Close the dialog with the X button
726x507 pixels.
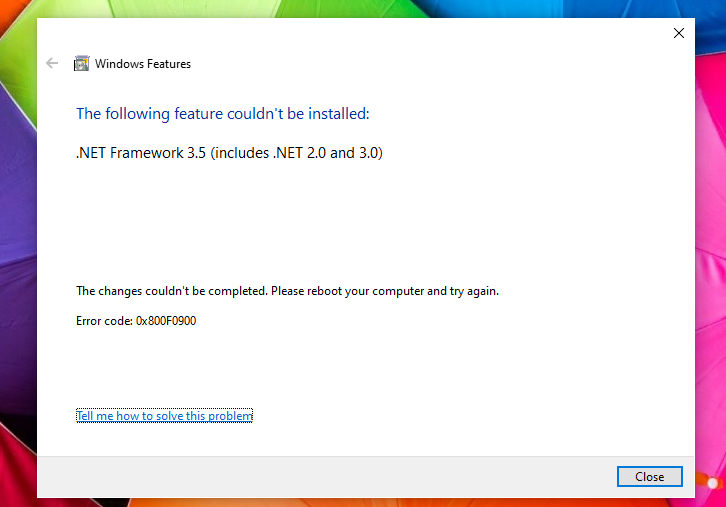tap(679, 33)
